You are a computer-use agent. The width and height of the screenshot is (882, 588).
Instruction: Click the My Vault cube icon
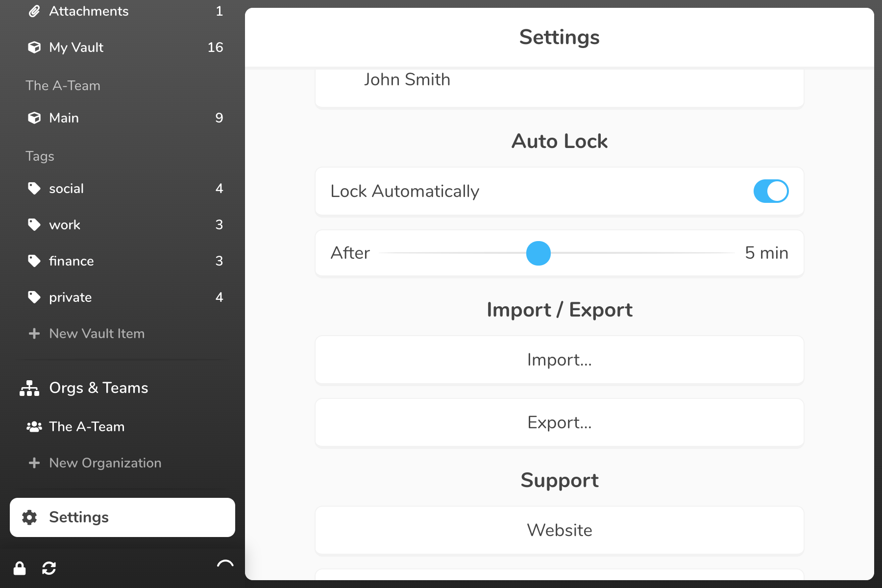pos(34,48)
